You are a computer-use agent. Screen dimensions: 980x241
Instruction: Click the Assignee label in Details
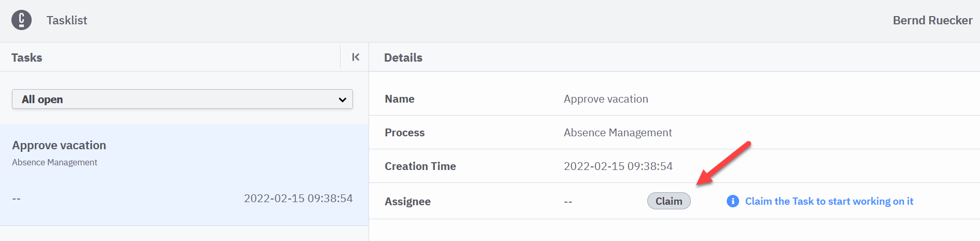pos(407,202)
